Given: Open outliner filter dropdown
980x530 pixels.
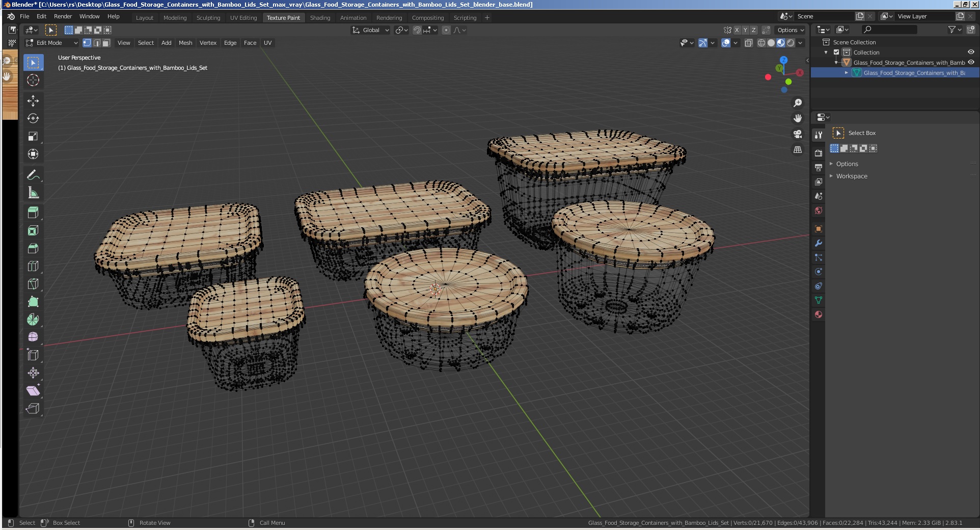Looking at the screenshot, I should [x=955, y=30].
